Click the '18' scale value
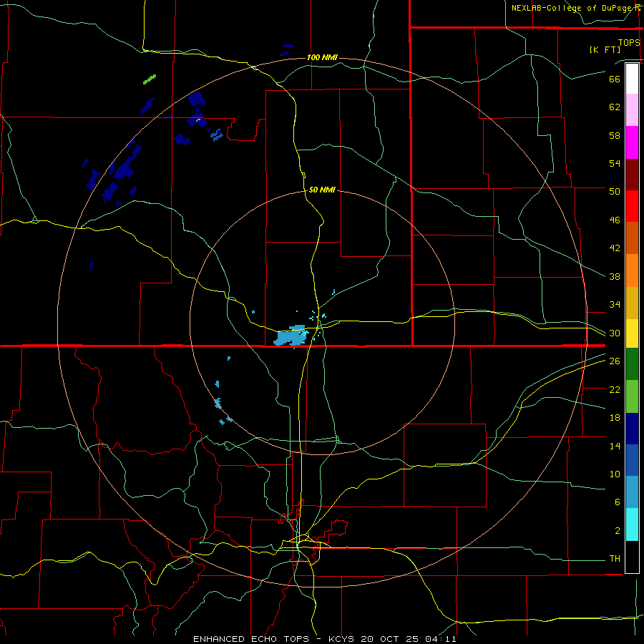The height and width of the screenshot is (644, 644). click(615, 418)
